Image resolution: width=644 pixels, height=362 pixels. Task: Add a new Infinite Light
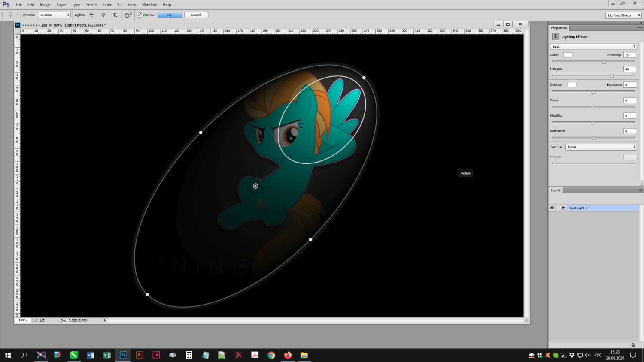click(x=115, y=15)
